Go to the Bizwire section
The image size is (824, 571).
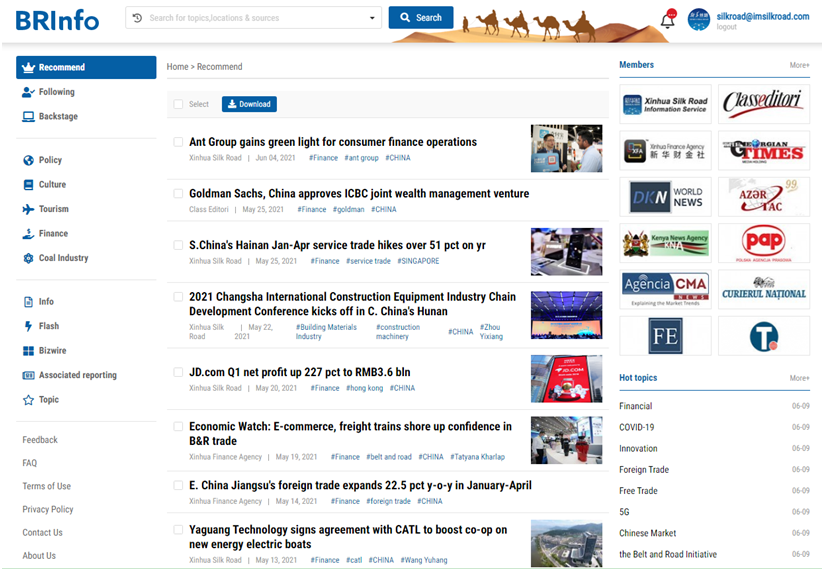tap(52, 351)
